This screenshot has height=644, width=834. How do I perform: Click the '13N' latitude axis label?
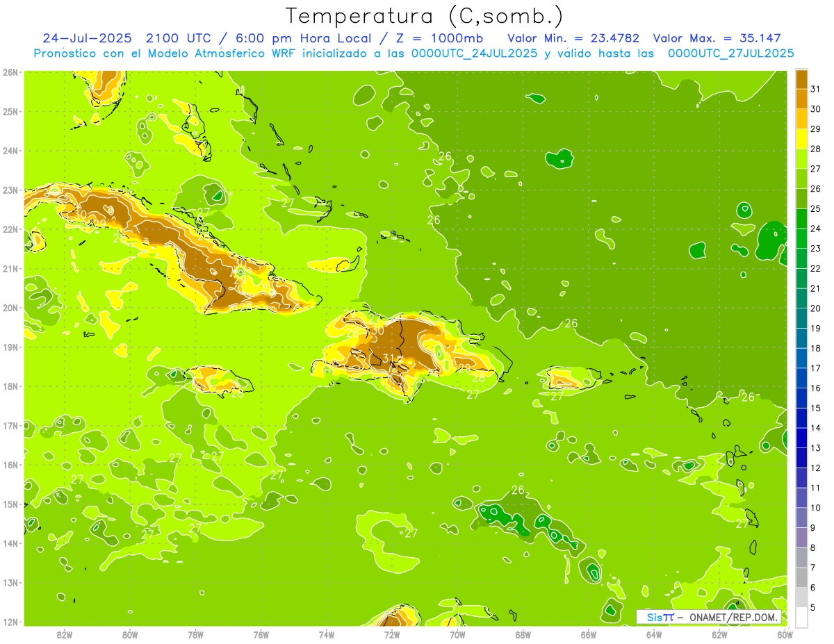point(10,582)
